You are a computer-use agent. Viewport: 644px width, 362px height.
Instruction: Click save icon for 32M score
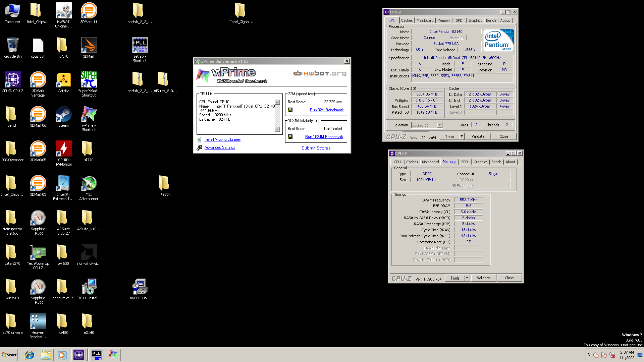(290, 110)
